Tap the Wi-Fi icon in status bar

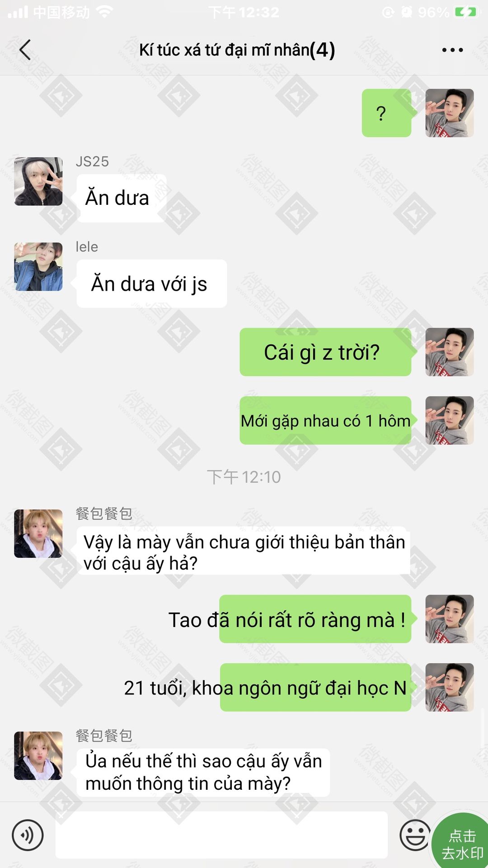pos(105,12)
